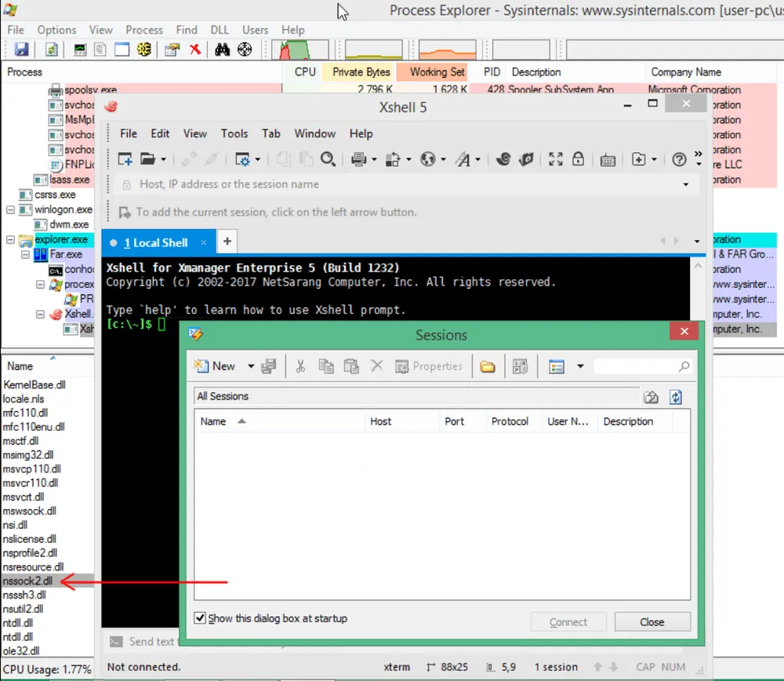The width and height of the screenshot is (784, 681).
Task: Enter full screen via the Xshell toolbar icon
Action: (x=555, y=159)
